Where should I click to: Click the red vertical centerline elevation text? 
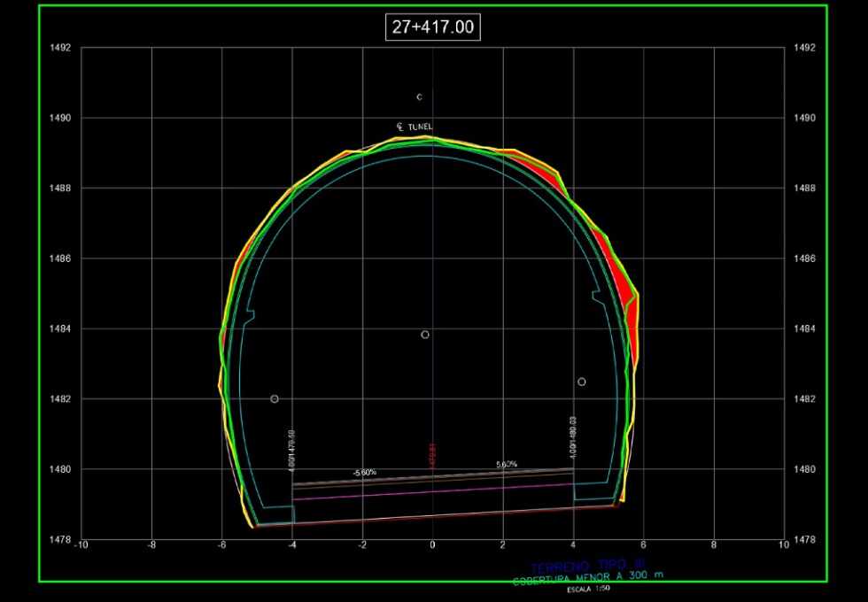(x=432, y=456)
